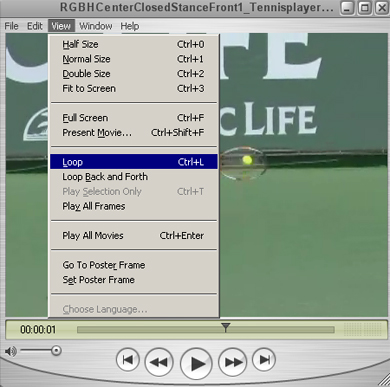Image resolution: width=390 pixels, height=387 pixels.
Task: Select Double Size view option
Action: pyautogui.click(x=134, y=74)
